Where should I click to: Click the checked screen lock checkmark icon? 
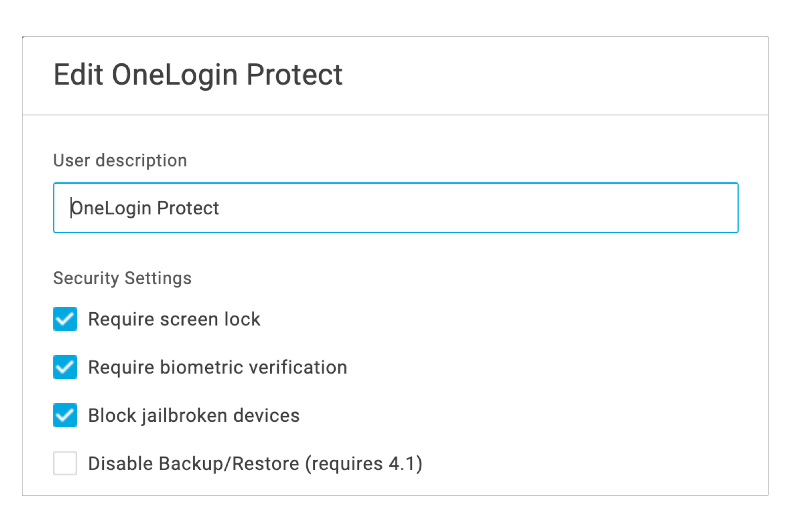[65, 319]
